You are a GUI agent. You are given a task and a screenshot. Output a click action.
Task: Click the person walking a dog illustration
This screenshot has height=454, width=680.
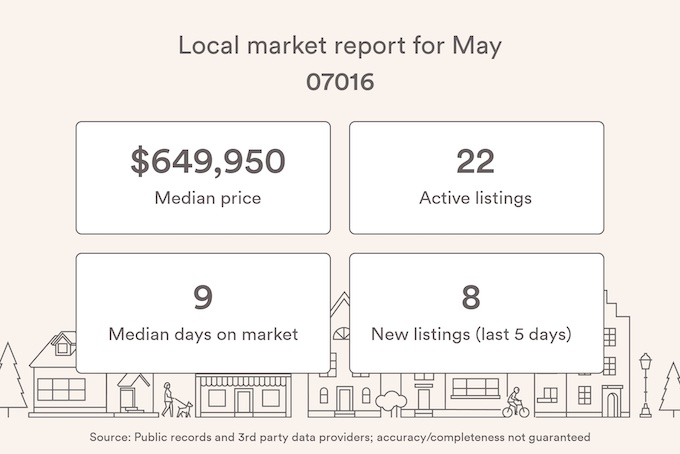pos(177,400)
